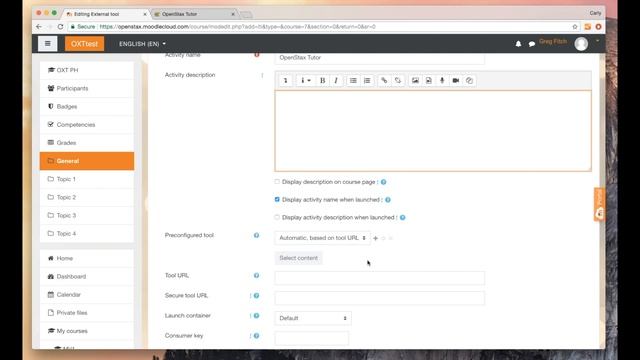Open Dashboard in the sidebar

tap(87, 276)
